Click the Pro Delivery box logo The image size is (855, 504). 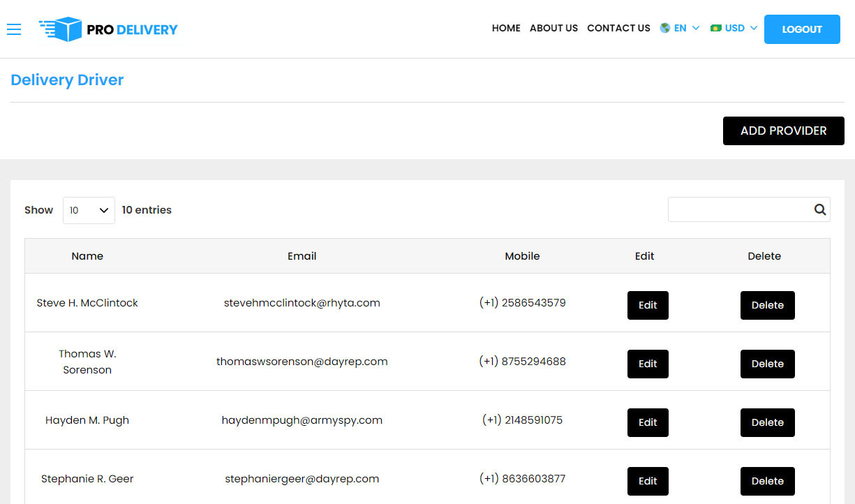point(61,29)
